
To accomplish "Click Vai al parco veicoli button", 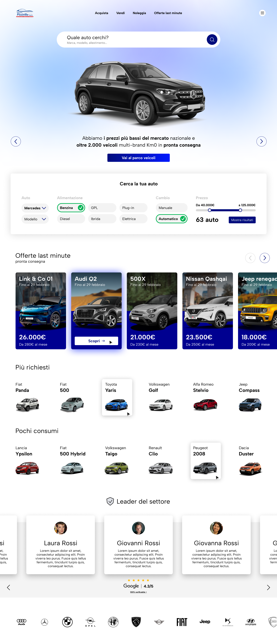I will pyautogui.click(x=138, y=158).
